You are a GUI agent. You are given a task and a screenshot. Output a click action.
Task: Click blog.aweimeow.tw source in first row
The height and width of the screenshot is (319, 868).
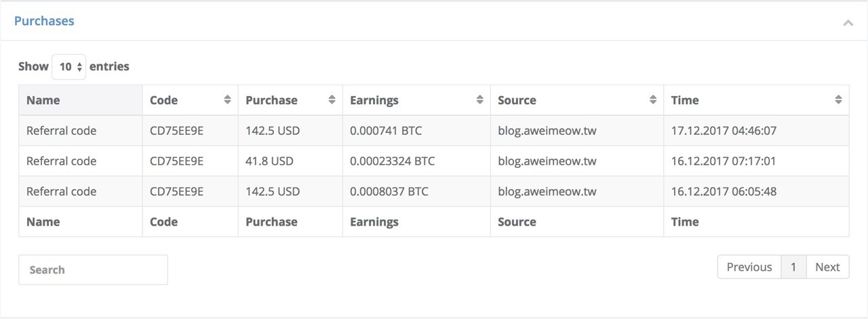[547, 131]
